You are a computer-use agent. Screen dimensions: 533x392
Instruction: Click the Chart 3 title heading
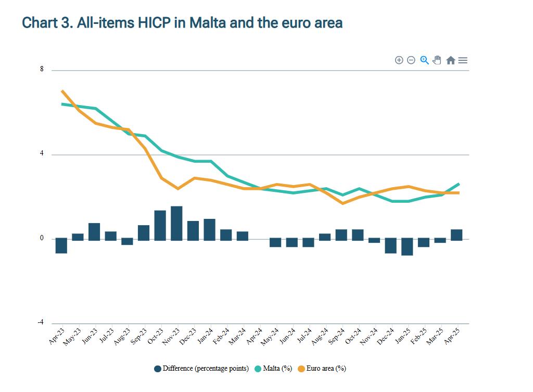(182, 23)
